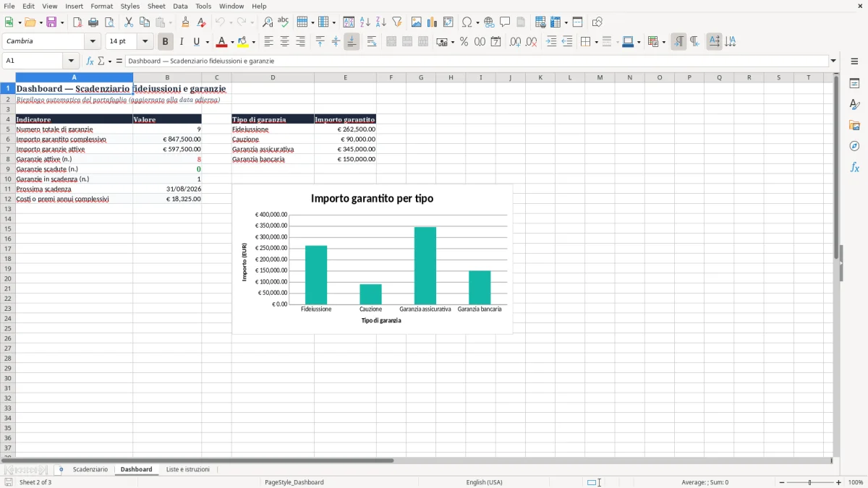The image size is (868, 488).
Task: Align cell text right
Action: point(300,42)
